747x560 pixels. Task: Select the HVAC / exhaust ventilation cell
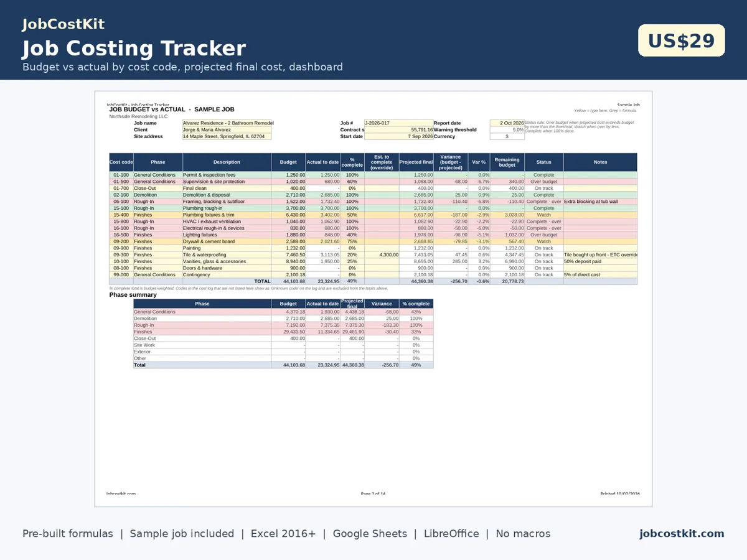(227, 222)
